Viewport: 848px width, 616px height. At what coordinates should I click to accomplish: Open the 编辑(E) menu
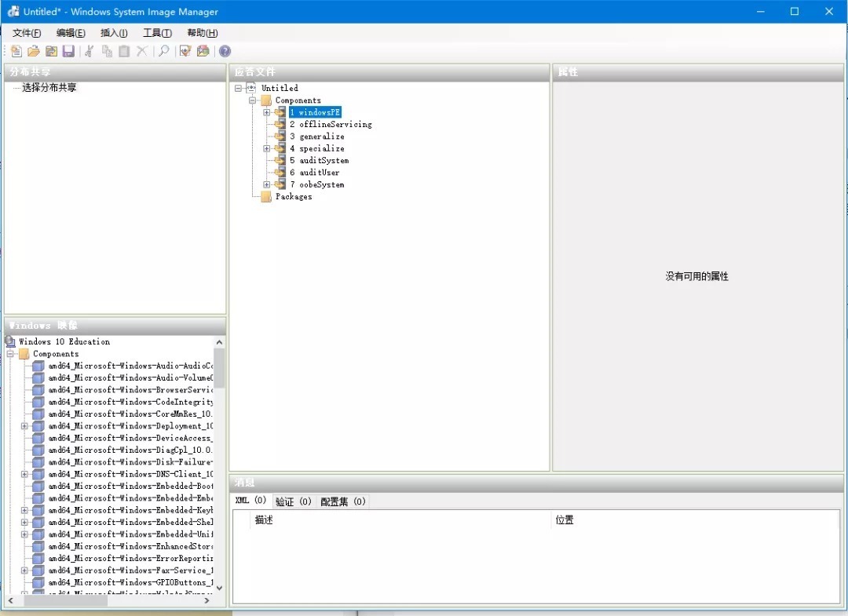tap(71, 33)
